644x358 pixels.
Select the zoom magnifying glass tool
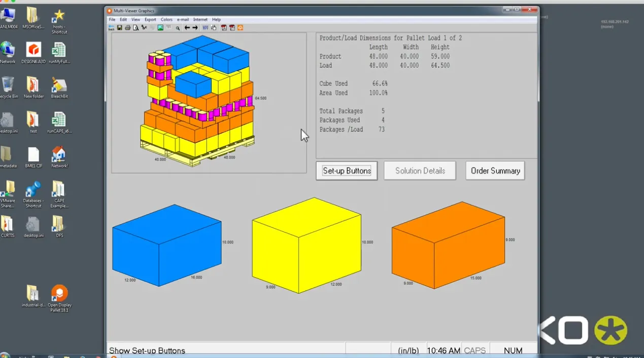tap(177, 27)
